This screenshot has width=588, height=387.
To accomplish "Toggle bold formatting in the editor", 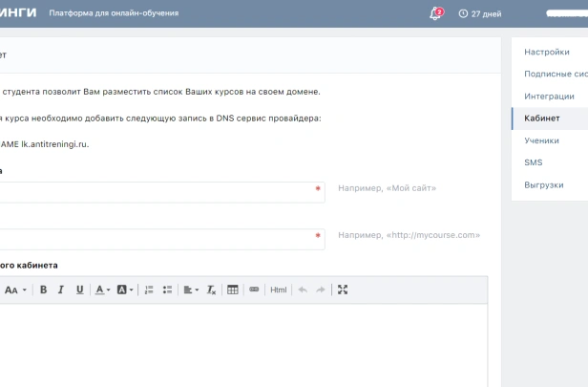I will coord(44,290).
